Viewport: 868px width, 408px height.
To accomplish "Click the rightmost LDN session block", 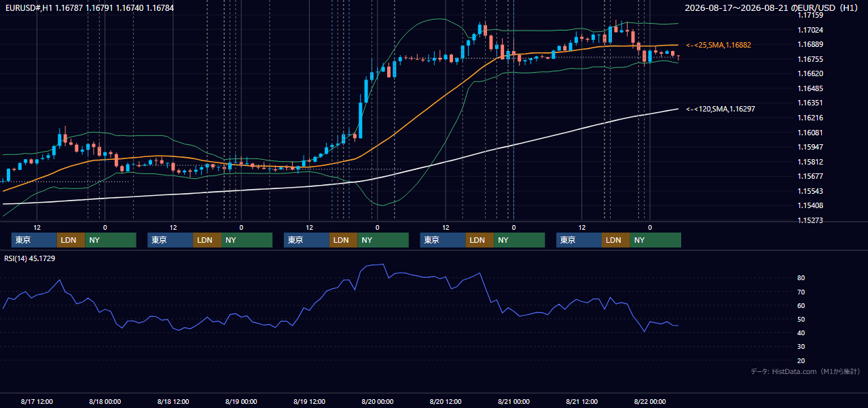I will click(615, 240).
